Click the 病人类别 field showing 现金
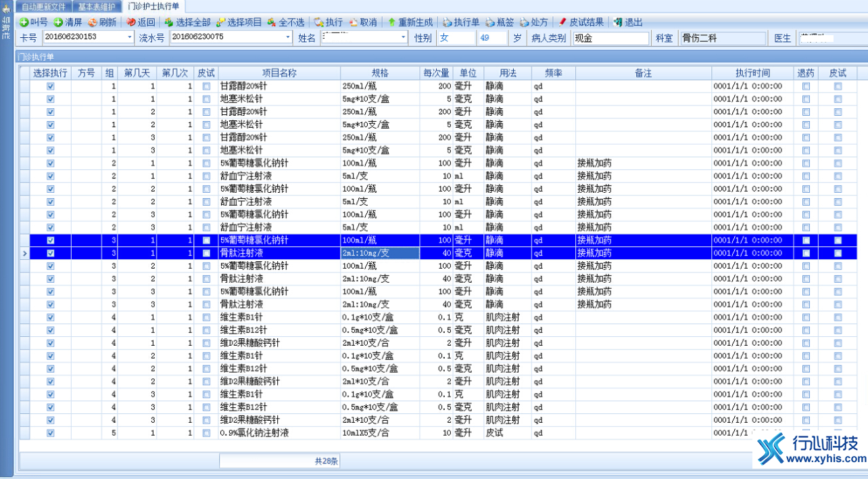The image size is (868, 479). (x=611, y=38)
